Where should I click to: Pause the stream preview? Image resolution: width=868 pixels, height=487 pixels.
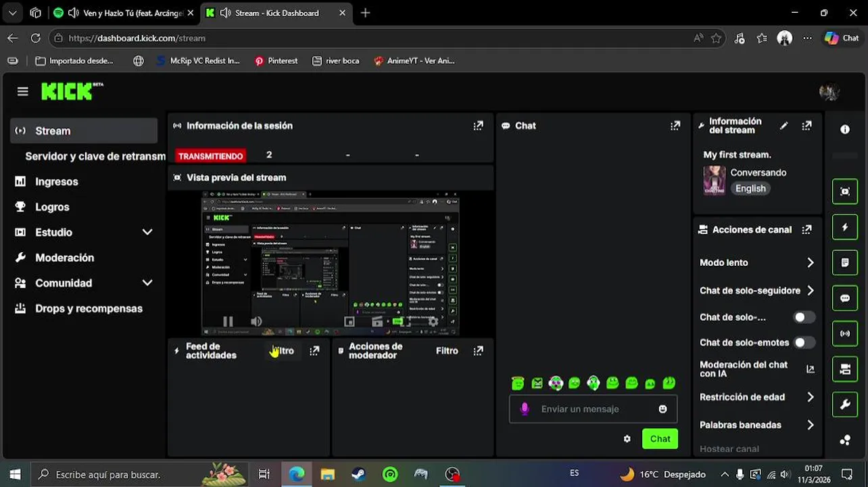[228, 322]
